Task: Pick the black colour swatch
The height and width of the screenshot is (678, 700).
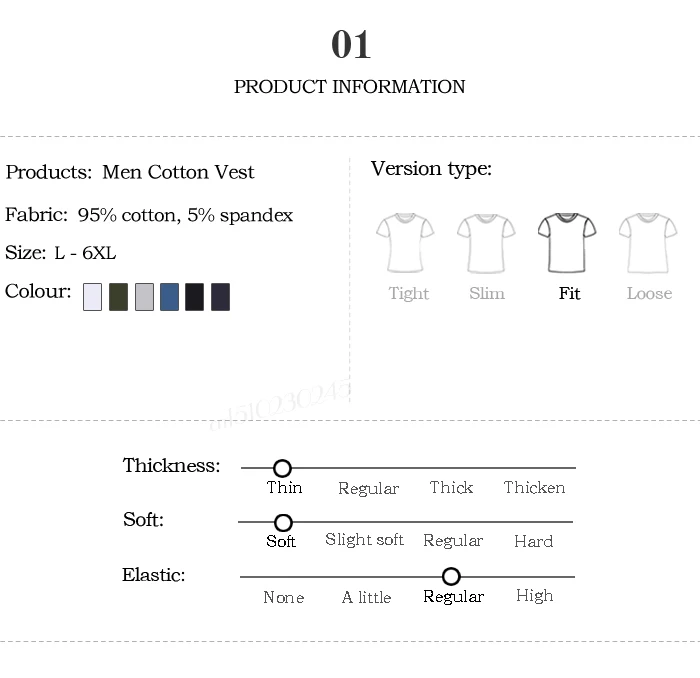Action: pyautogui.click(x=195, y=297)
